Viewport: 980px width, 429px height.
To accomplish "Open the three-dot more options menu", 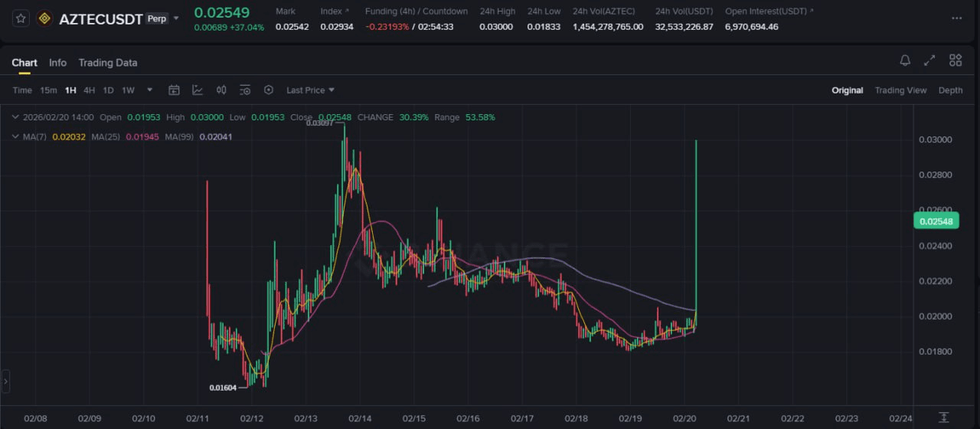I will click(x=956, y=18).
